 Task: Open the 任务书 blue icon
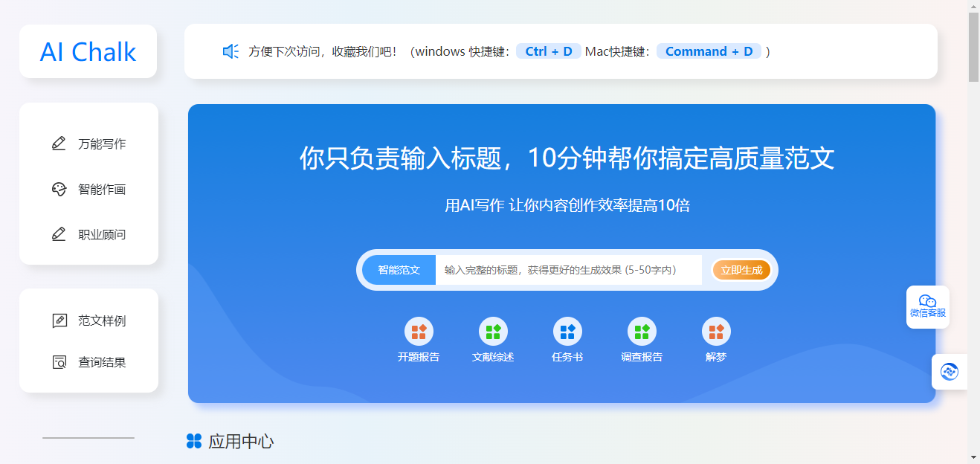567,331
